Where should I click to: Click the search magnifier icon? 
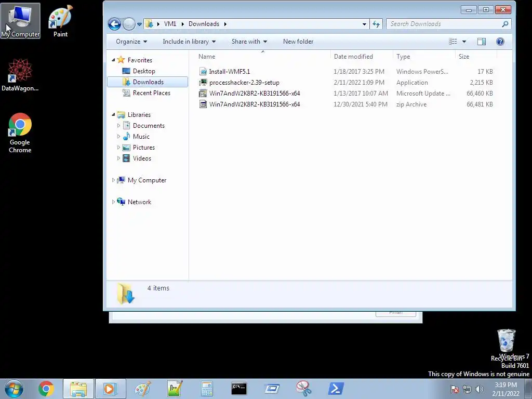[x=505, y=24]
